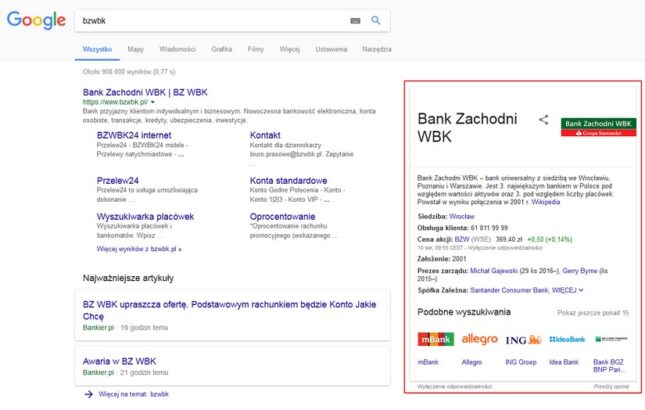Open the mBank text link

pos(428,362)
